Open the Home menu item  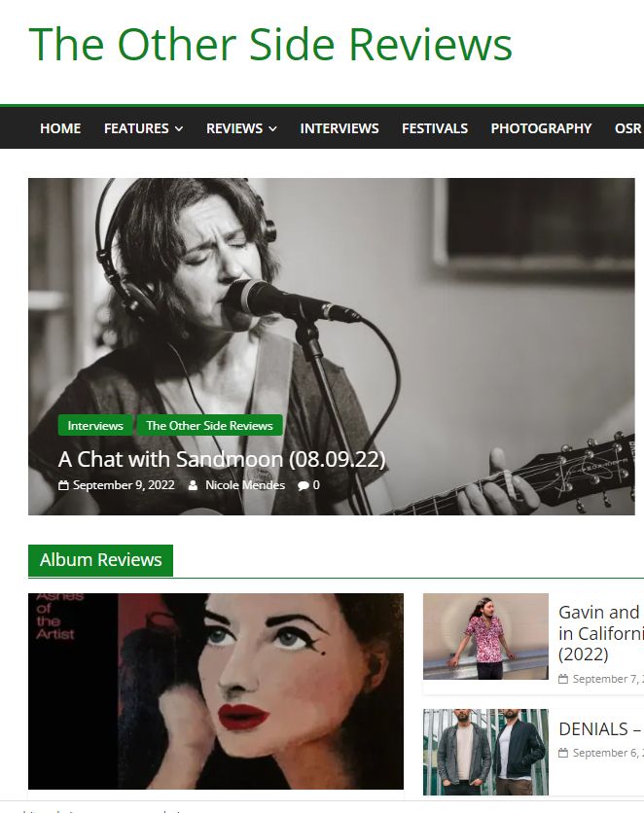[x=60, y=128]
